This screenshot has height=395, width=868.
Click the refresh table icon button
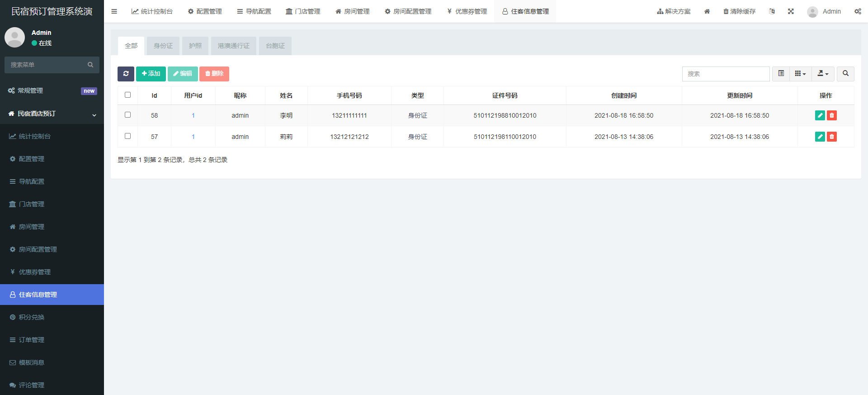[x=126, y=74]
